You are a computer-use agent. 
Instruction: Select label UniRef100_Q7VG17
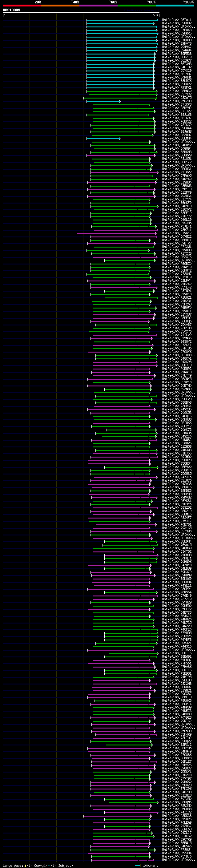(176, 233)
